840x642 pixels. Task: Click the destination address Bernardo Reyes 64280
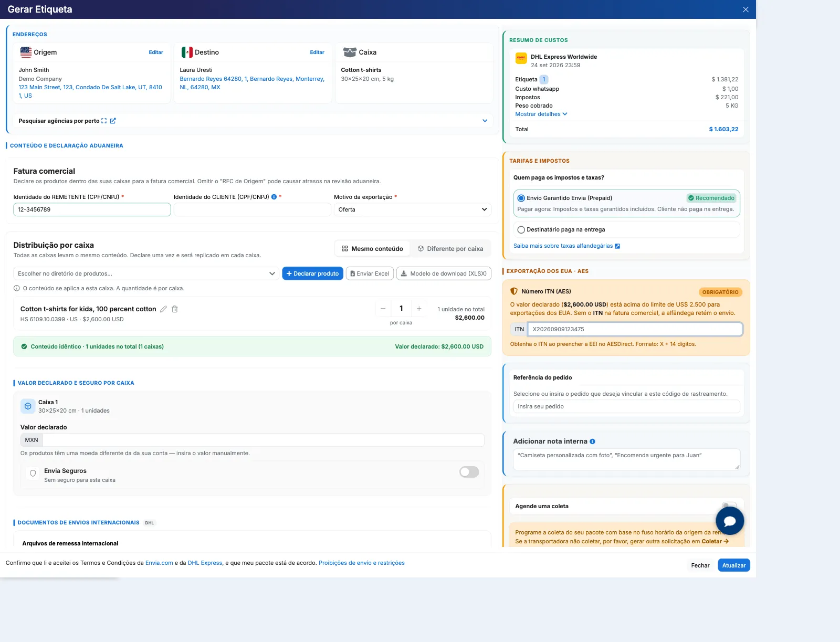(252, 83)
